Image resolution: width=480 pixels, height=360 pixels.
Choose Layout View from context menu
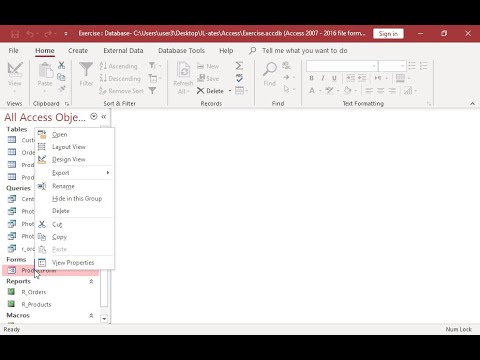point(75,147)
